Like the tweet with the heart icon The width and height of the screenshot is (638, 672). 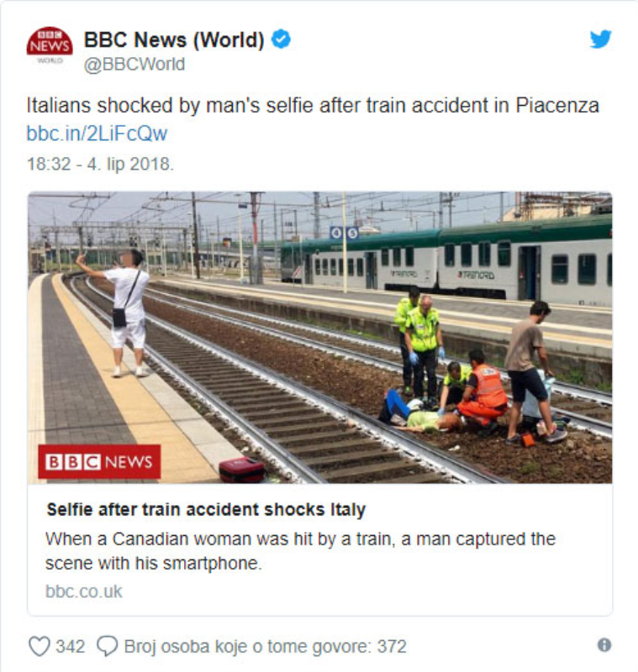pyautogui.click(x=39, y=646)
